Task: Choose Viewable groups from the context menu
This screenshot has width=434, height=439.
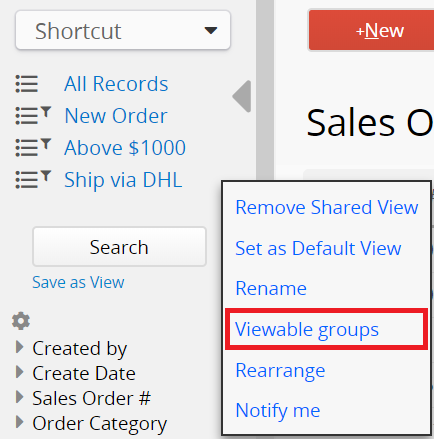Action: (307, 329)
